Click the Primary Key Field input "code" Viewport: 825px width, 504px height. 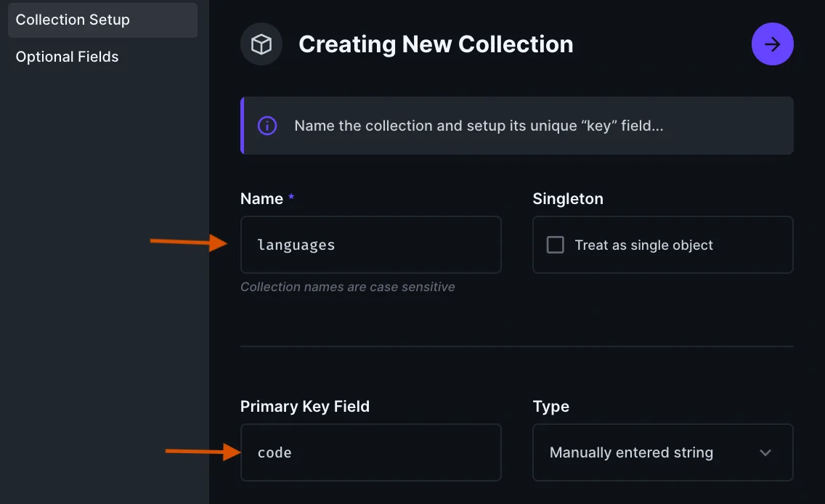[370, 452]
